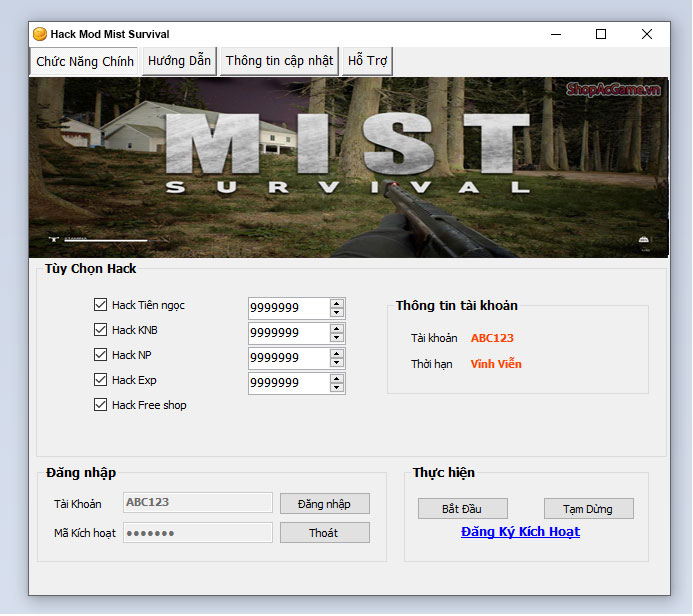The width and height of the screenshot is (693, 616).
Task: Click the Đăng nhập button
Action: pyautogui.click(x=325, y=504)
